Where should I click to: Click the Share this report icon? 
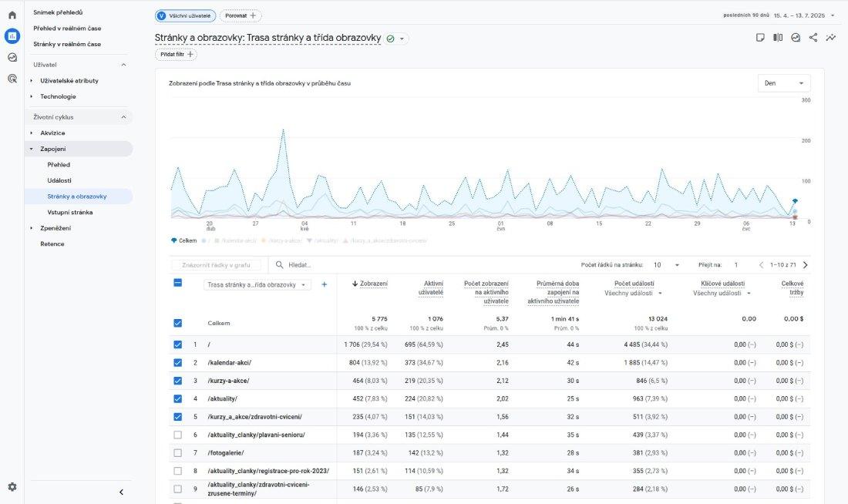pyautogui.click(x=813, y=36)
